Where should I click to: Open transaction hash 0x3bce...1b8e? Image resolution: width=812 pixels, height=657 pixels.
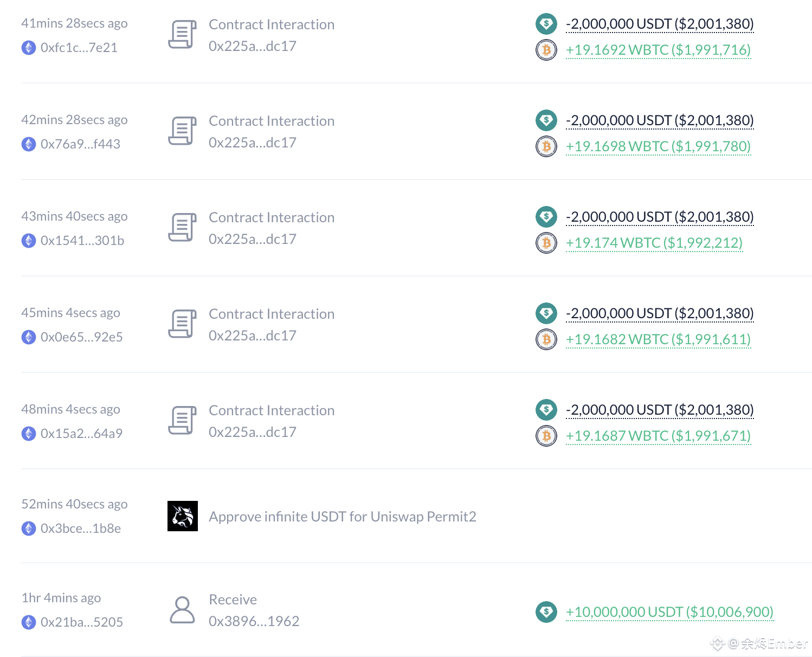tap(81, 529)
